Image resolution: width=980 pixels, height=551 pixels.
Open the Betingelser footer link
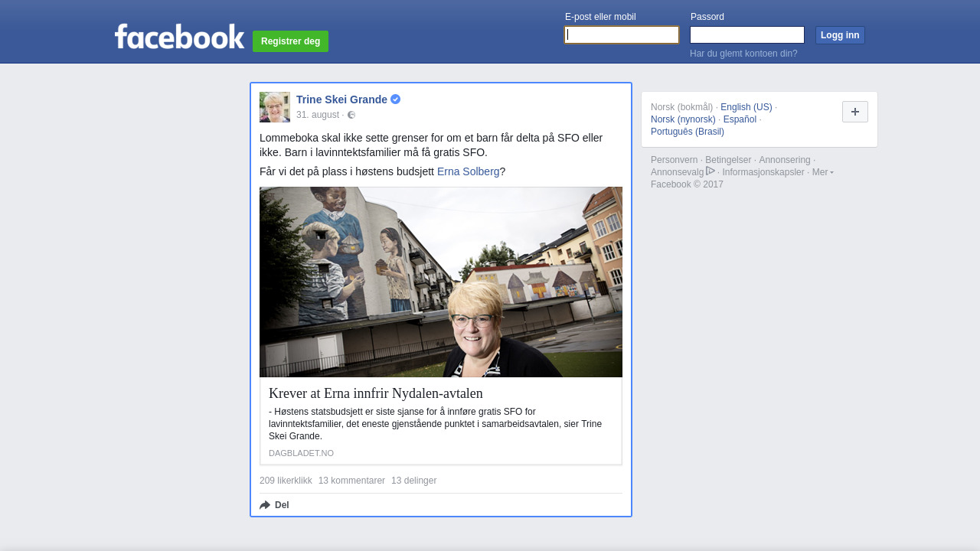(728, 160)
